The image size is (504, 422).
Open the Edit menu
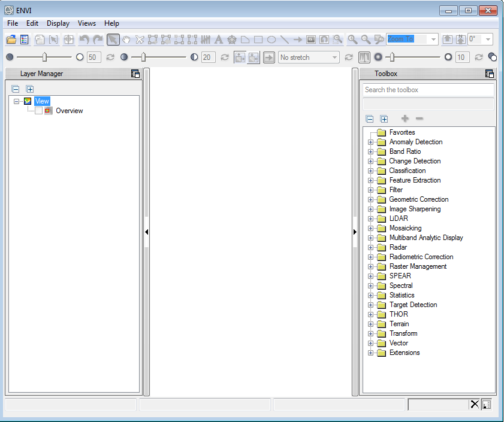[32, 23]
